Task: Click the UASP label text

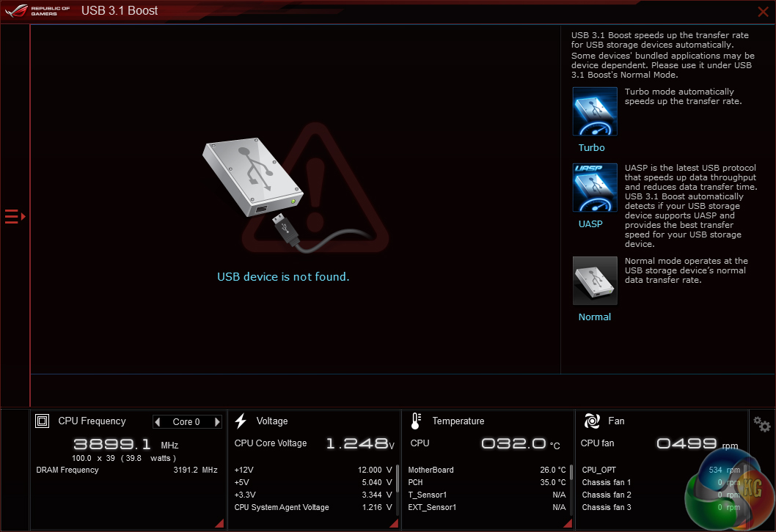Action: (590, 224)
